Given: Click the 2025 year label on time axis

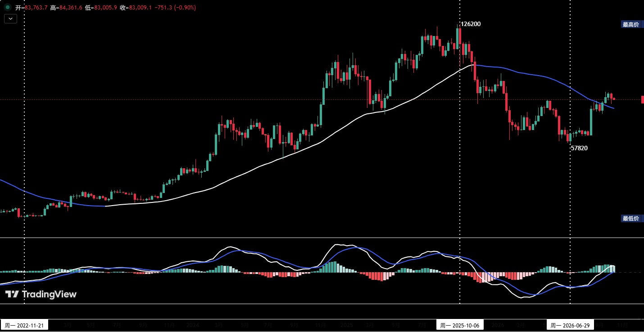Looking at the screenshot, I should [347, 325].
